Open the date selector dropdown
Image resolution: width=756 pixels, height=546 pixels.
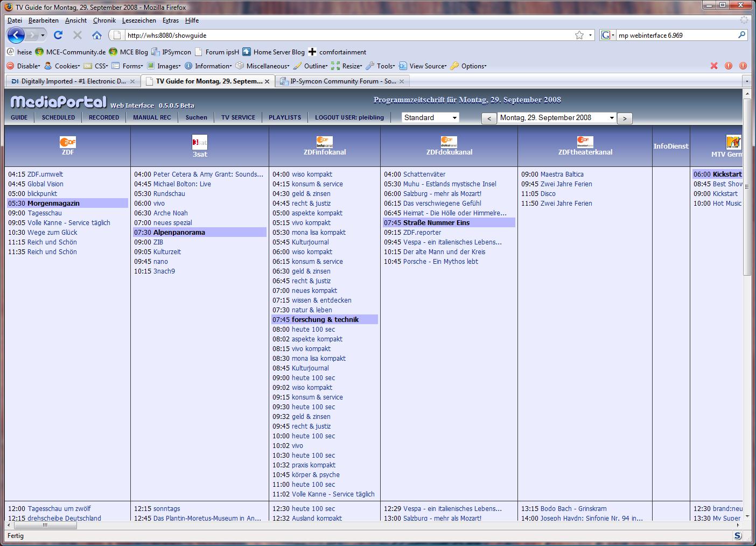557,117
